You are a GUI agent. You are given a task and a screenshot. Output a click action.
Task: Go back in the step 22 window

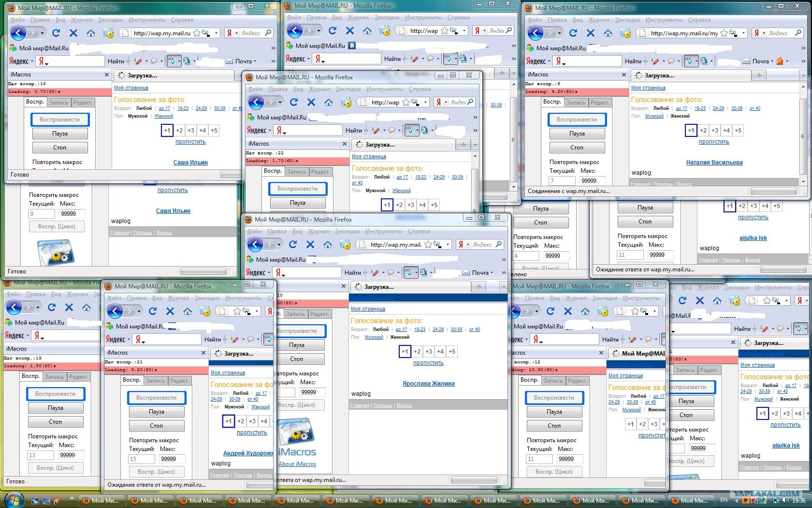coord(256,102)
